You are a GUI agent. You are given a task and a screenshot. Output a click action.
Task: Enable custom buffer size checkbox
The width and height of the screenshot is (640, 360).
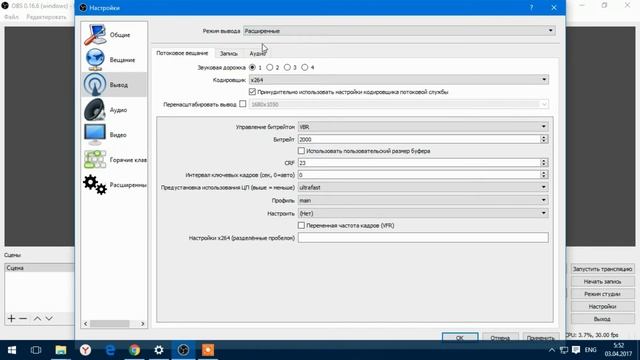point(301,151)
